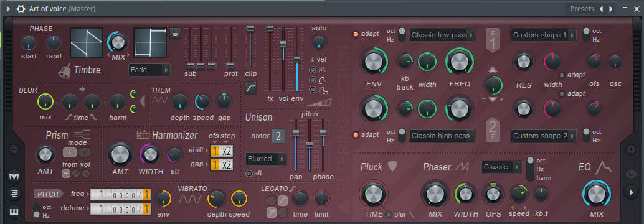Select Prism mode multiply (x) button

point(85,152)
